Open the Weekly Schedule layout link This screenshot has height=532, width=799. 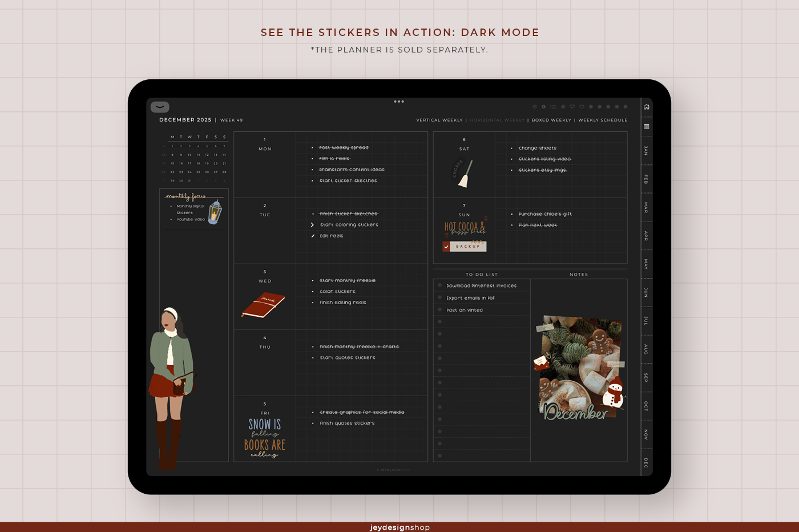[603, 120]
